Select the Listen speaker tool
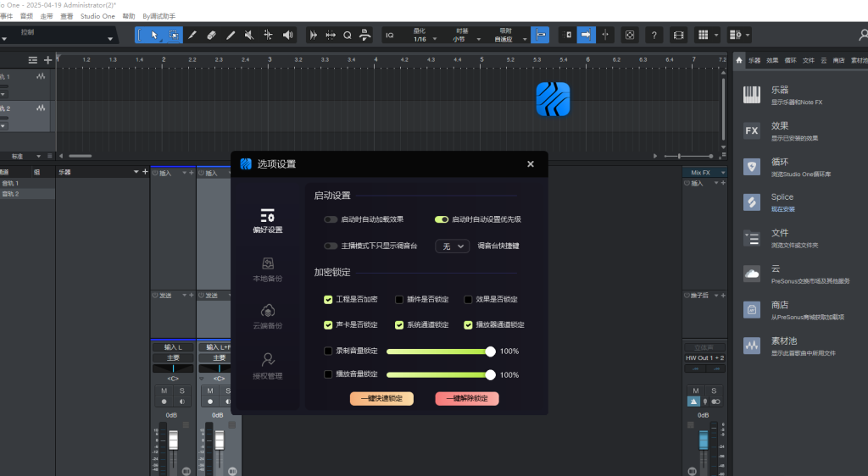 [x=288, y=35]
